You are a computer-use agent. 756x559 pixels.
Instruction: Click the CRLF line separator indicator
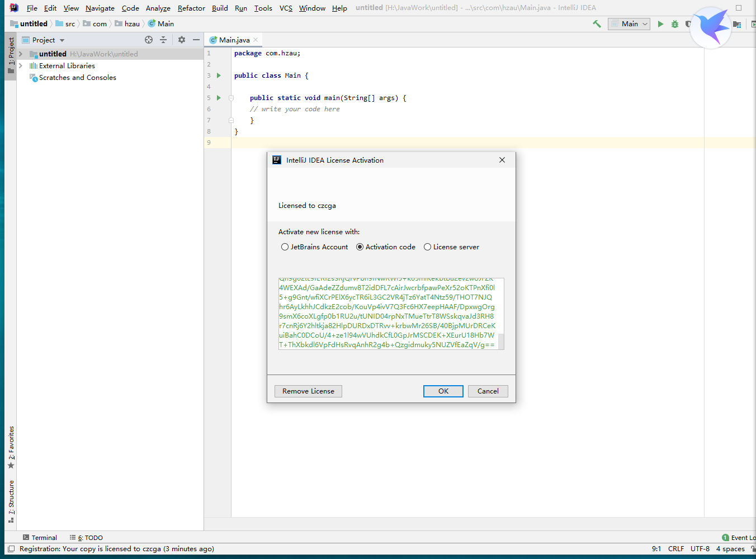(x=676, y=549)
